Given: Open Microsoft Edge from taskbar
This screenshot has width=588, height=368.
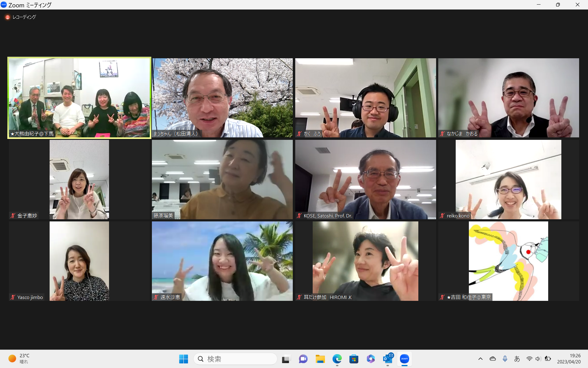Looking at the screenshot, I should pyautogui.click(x=337, y=359).
